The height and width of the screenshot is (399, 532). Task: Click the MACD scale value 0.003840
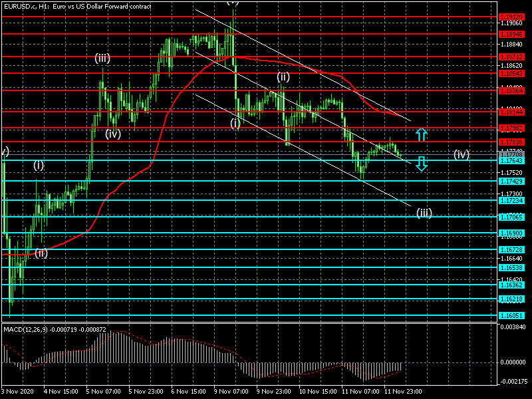[x=513, y=327]
